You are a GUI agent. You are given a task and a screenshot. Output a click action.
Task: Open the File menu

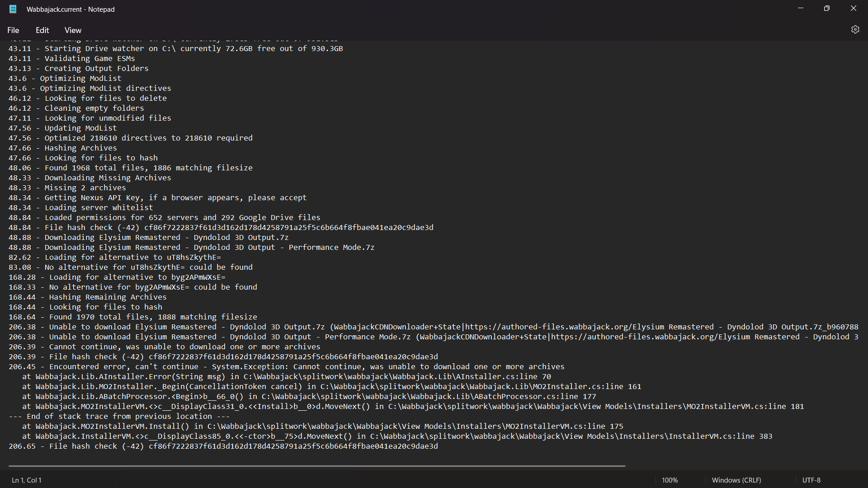[13, 30]
